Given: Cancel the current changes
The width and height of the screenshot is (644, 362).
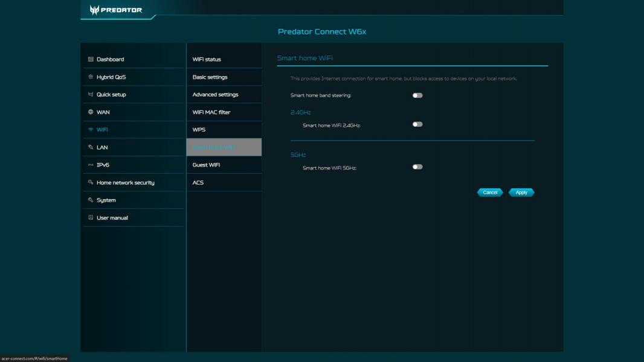Looking at the screenshot, I should pos(489,192).
